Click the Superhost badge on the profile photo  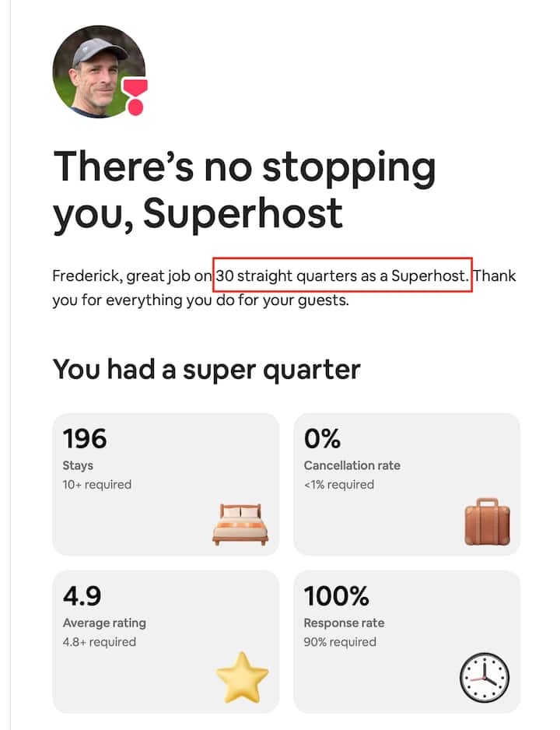point(136,97)
